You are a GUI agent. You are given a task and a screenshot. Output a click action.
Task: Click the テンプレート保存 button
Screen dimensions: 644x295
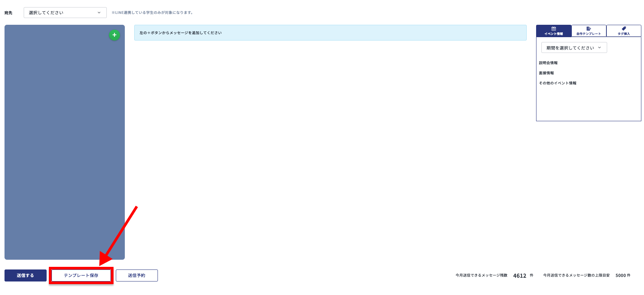[x=81, y=275]
